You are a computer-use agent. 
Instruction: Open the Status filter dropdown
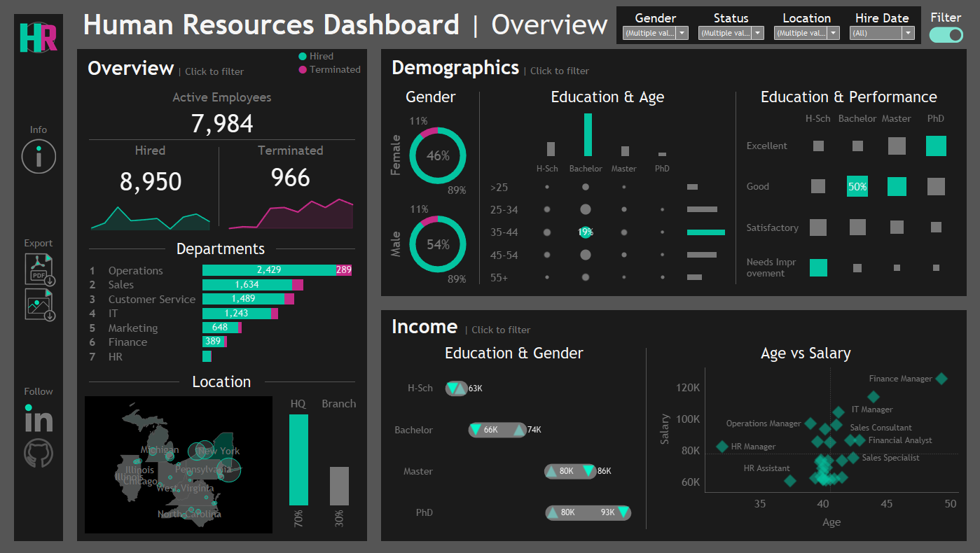757,32
